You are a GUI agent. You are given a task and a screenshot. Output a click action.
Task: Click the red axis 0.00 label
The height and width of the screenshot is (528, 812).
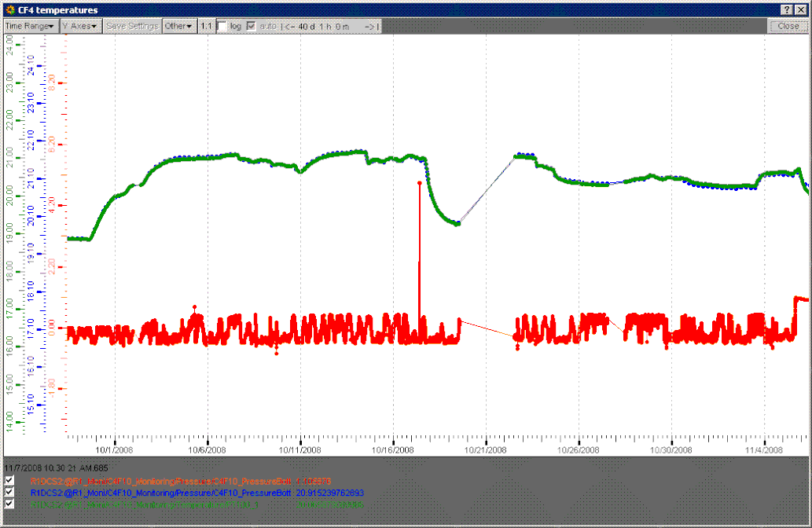52,328
